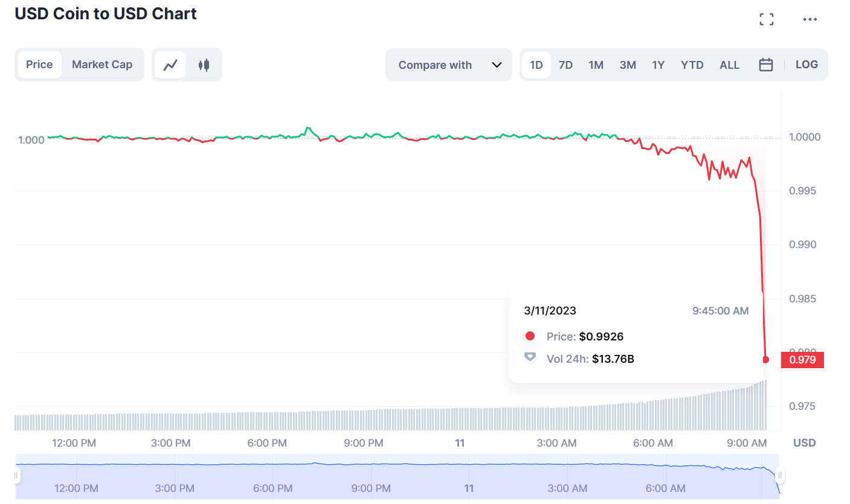Open the three-dot more options menu

(x=810, y=19)
